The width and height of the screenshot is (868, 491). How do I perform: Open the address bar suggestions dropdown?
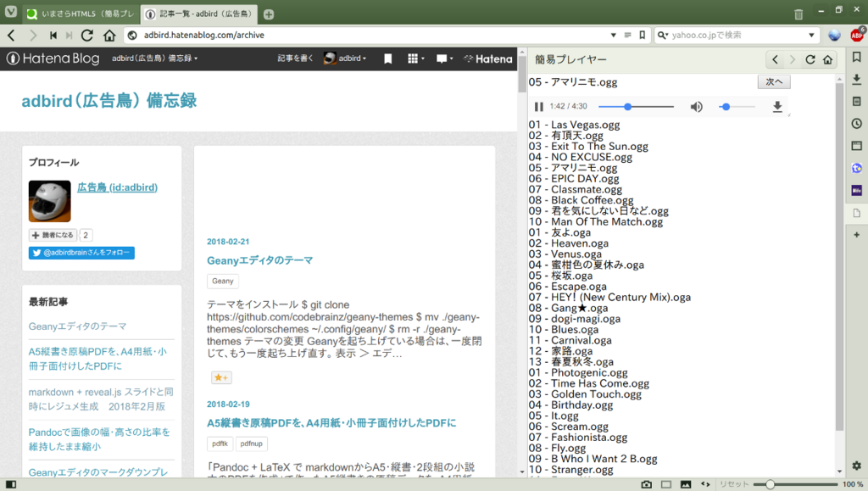click(x=612, y=36)
